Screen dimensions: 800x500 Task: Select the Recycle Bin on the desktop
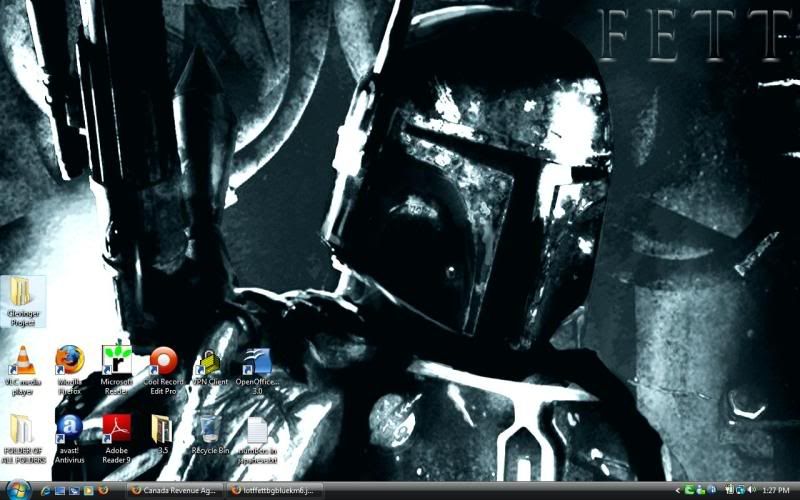tap(210, 435)
